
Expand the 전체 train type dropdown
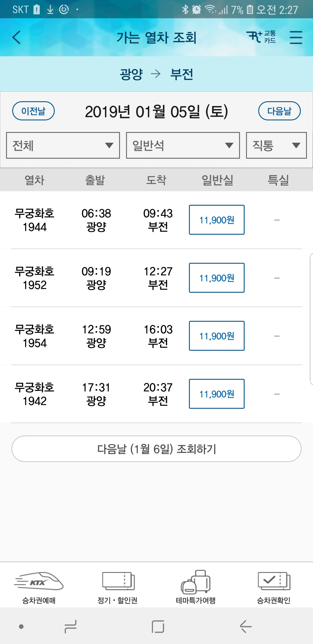click(63, 145)
